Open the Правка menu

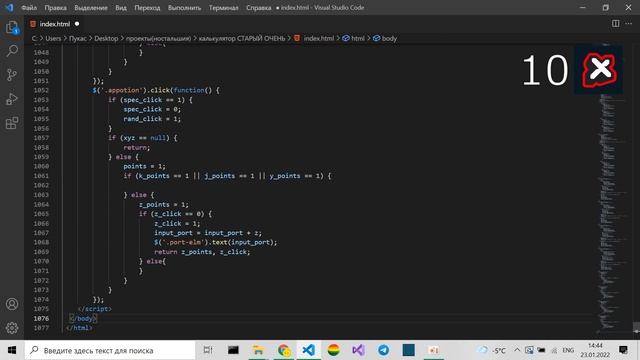(x=56, y=8)
